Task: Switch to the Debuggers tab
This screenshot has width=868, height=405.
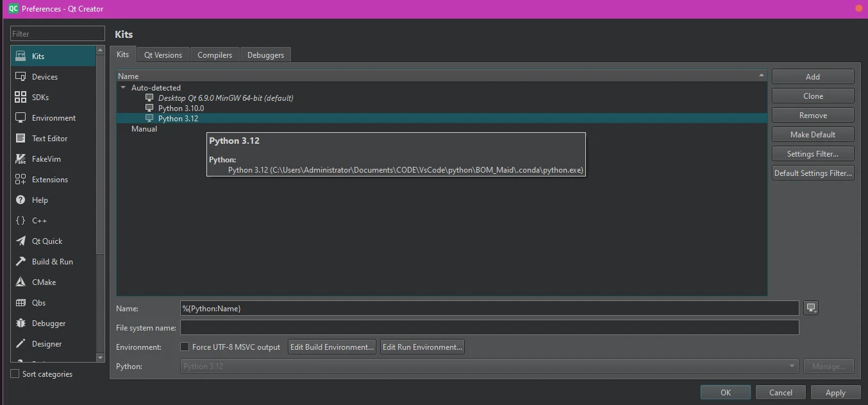Action: 265,55
